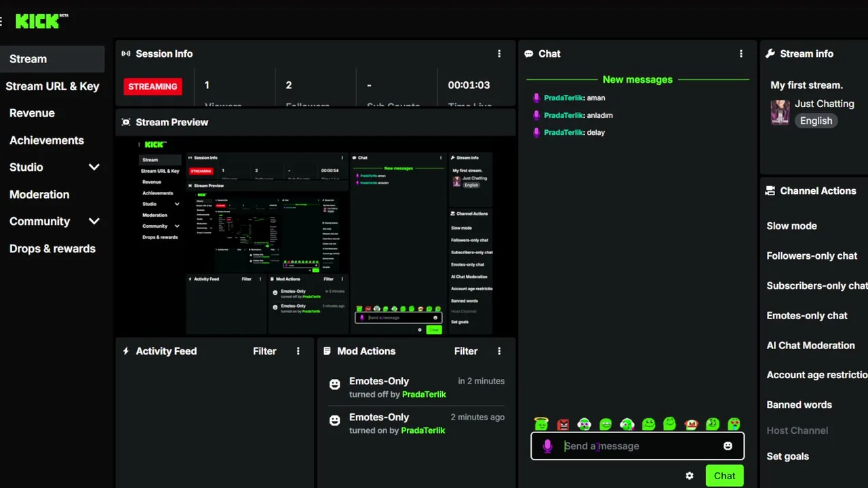
Task: Click the purple microphone icon in message box
Action: pos(547,446)
